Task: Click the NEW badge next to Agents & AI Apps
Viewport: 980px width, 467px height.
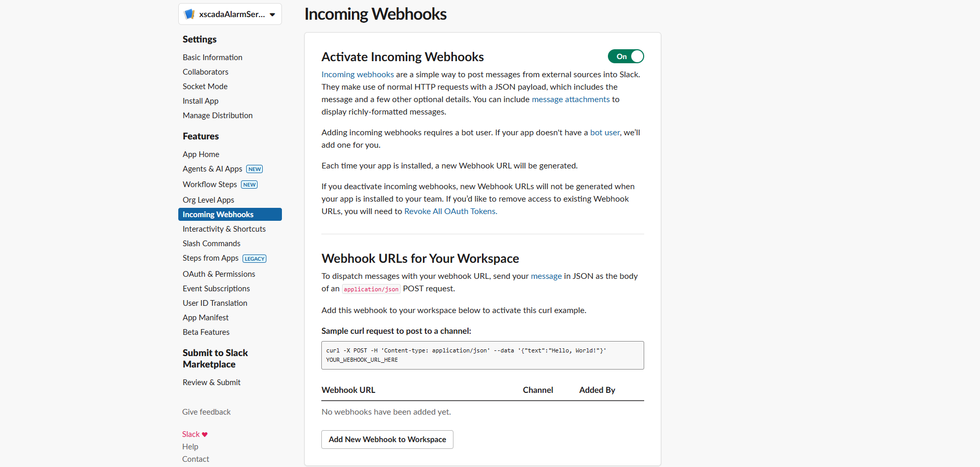Action: click(x=254, y=169)
